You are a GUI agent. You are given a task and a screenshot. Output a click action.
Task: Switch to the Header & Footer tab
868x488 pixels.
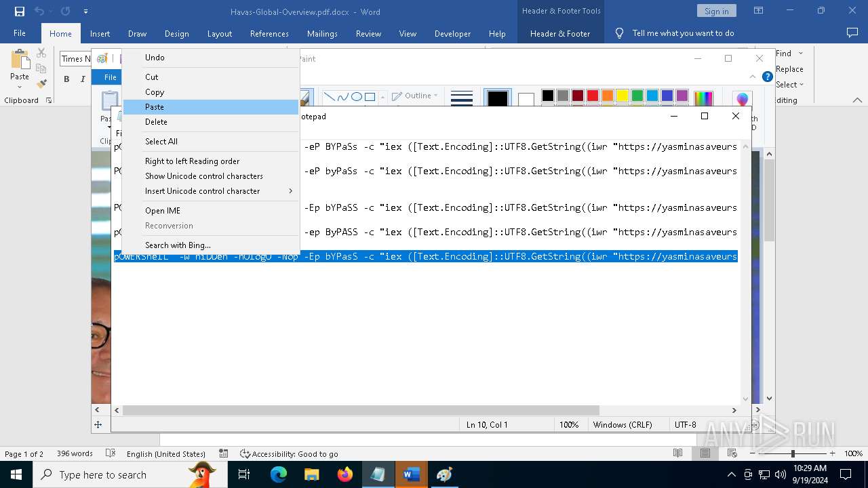(559, 33)
